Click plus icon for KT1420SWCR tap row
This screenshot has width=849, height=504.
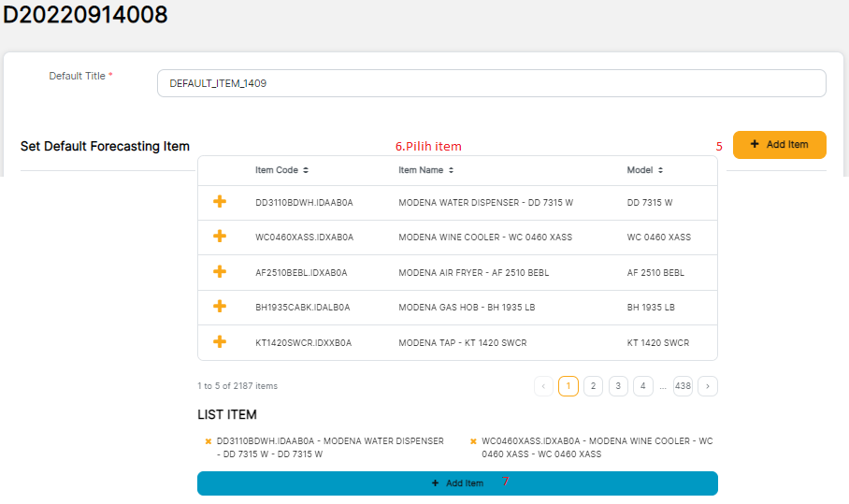220,342
